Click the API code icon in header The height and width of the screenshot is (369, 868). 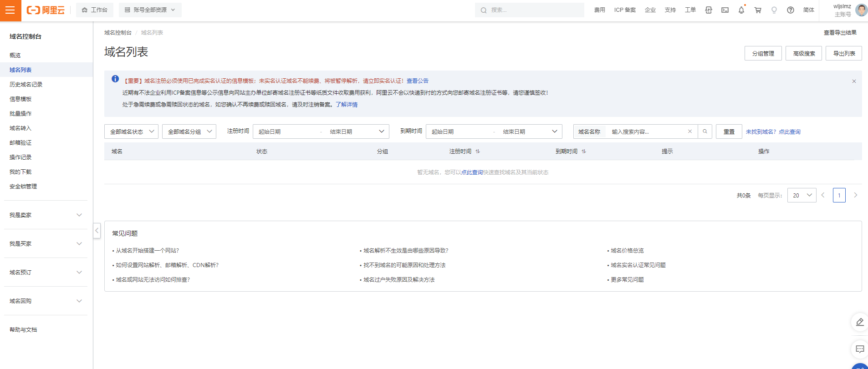click(x=709, y=10)
